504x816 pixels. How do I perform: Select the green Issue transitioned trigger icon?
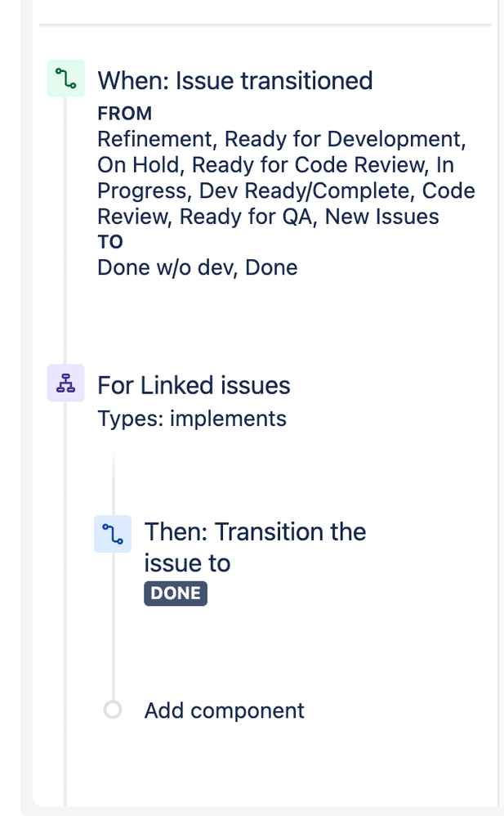click(x=65, y=78)
